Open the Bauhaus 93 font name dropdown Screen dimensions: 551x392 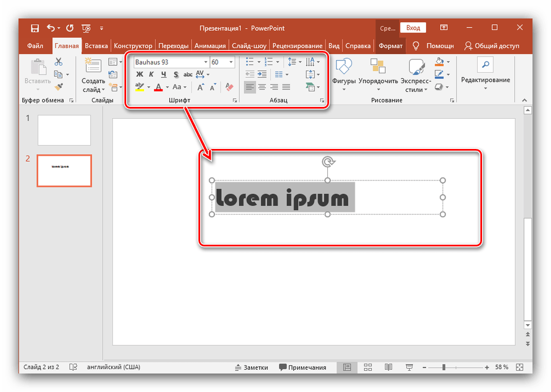coord(206,62)
